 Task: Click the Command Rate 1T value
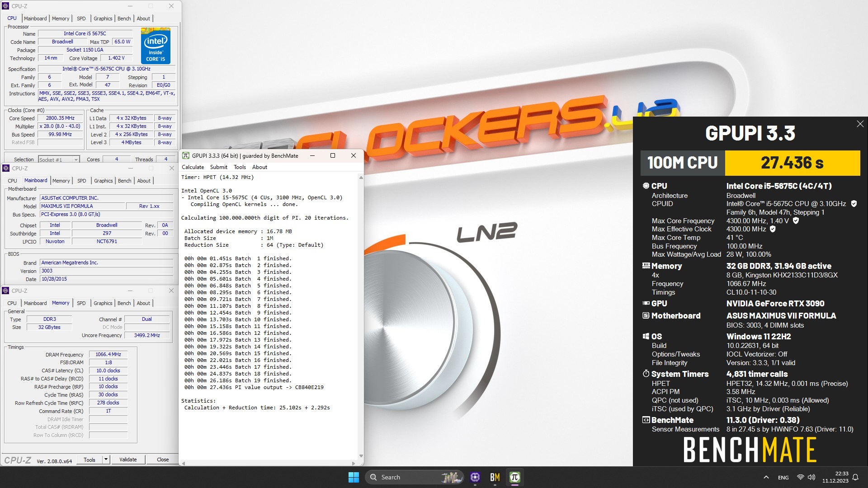coord(108,411)
